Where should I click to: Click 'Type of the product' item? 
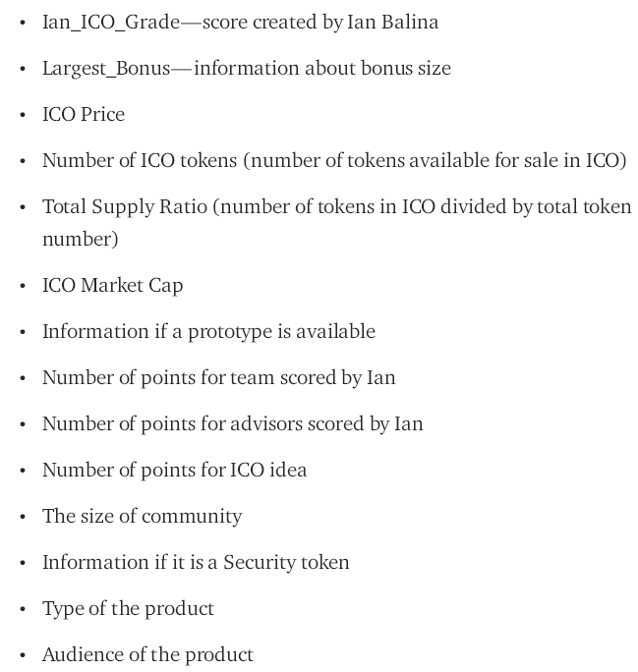point(128,608)
